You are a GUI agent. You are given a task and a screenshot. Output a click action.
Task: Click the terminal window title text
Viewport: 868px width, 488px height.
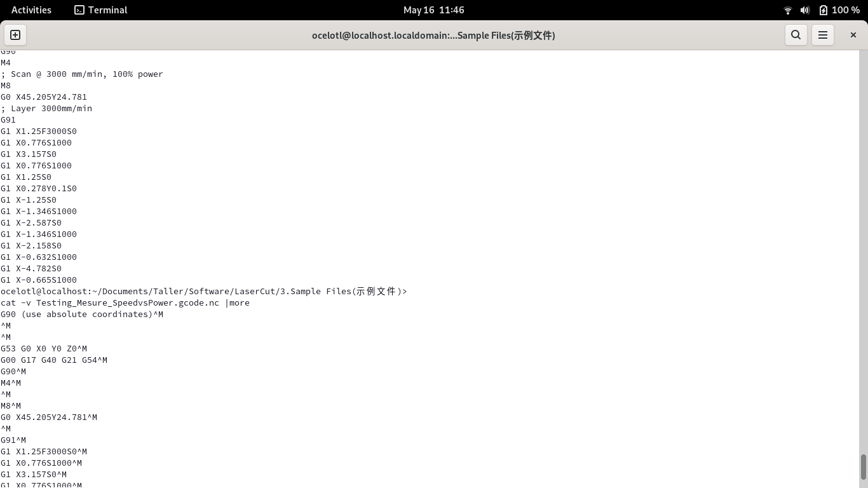click(433, 36)
